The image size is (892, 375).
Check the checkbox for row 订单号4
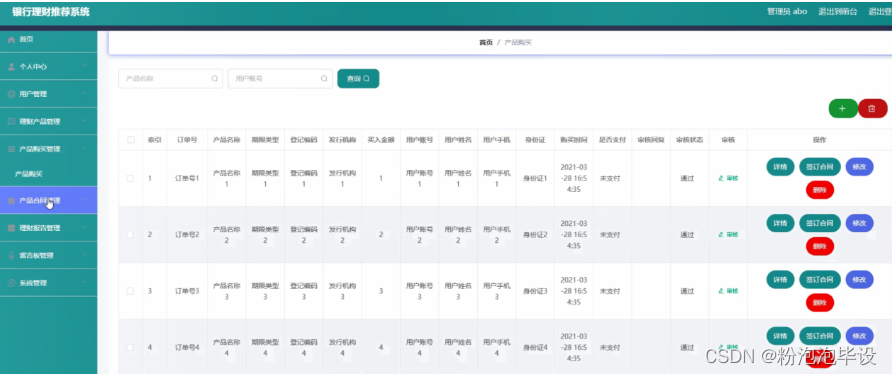click(x=130, y=347)
